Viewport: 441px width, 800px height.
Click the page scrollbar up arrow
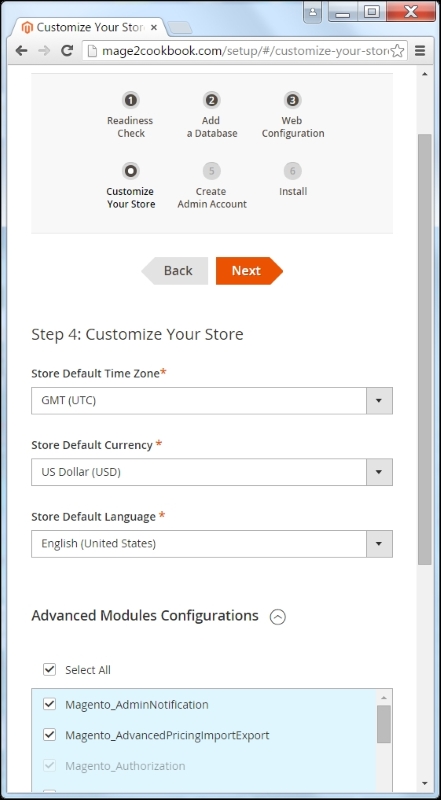[x=425, y=74]
